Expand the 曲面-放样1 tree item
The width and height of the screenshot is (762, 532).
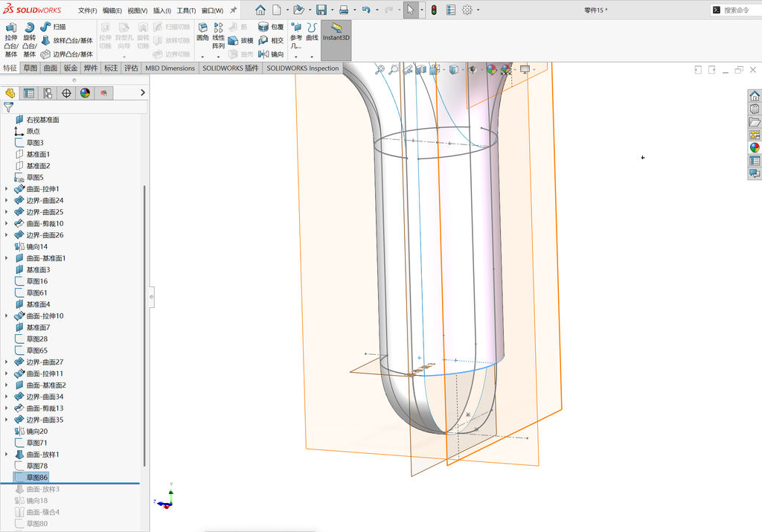point(6,455)
